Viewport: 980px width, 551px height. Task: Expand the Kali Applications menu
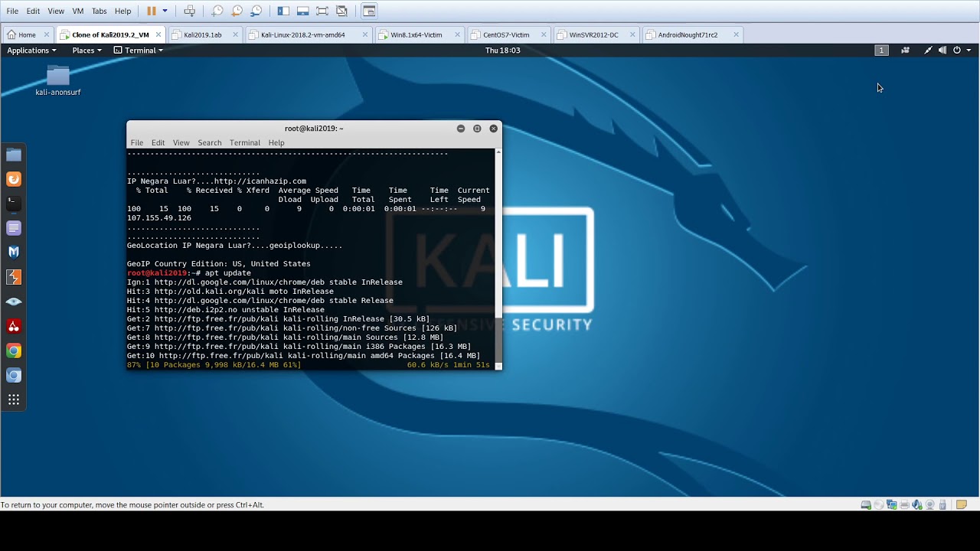pyautogui.click(x=31, y=51)
